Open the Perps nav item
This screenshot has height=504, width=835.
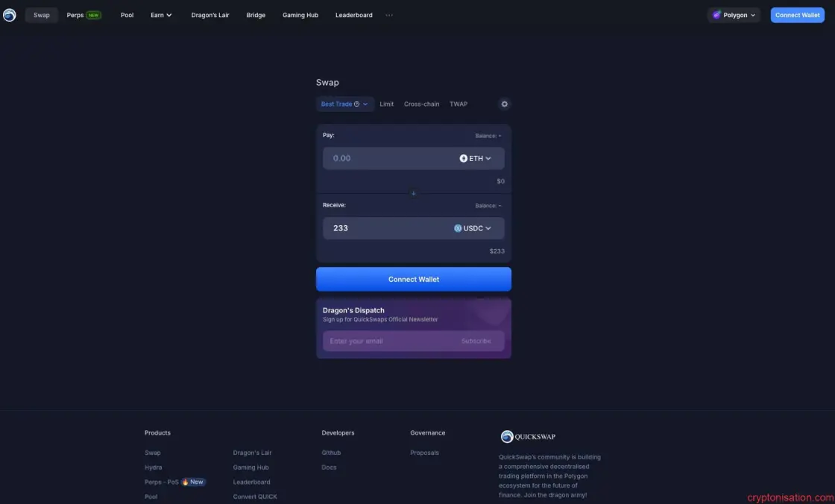pyautogui.click(x=75, y=15)
